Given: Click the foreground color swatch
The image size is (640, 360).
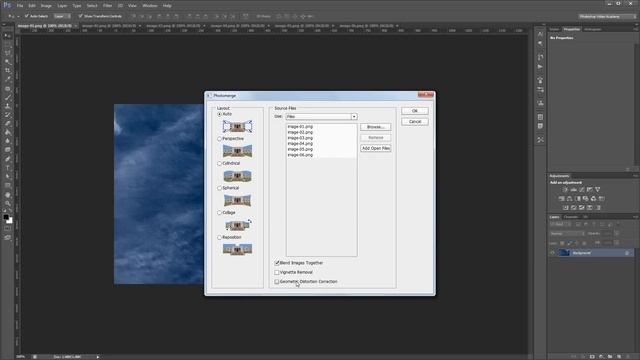Looking at the screenshot, I should click(6, 218).
